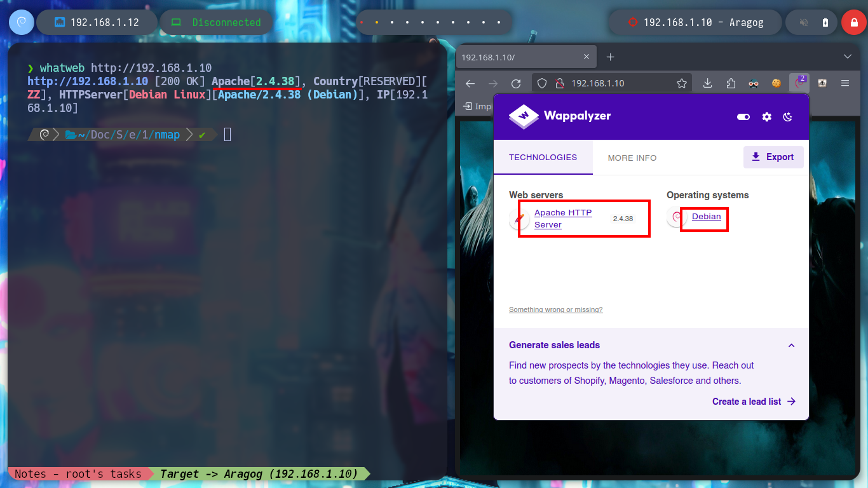868x488 pixels.
Task: Go back in the browser
Action: pyautogui.click(x=470, y=83)
